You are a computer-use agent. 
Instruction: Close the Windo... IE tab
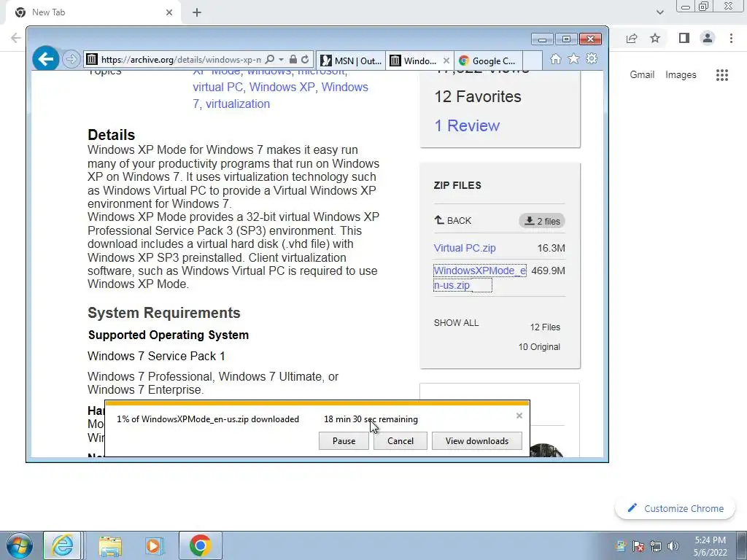point(446,61)
